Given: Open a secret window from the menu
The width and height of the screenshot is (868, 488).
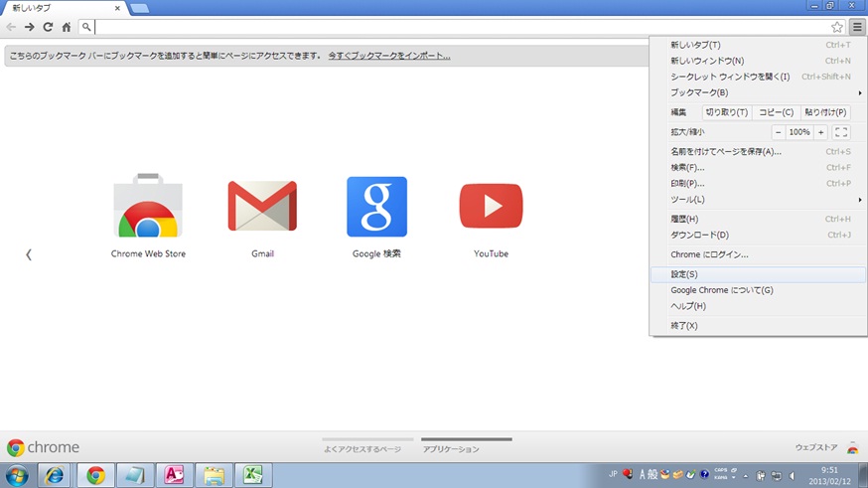Looking at the screenshot, I should pos(759,77).
